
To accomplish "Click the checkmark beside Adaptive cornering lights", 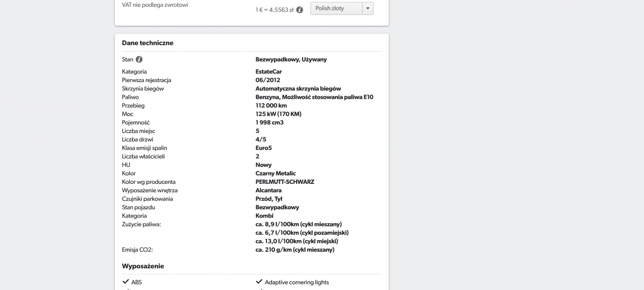I will [x=259, y=282].
